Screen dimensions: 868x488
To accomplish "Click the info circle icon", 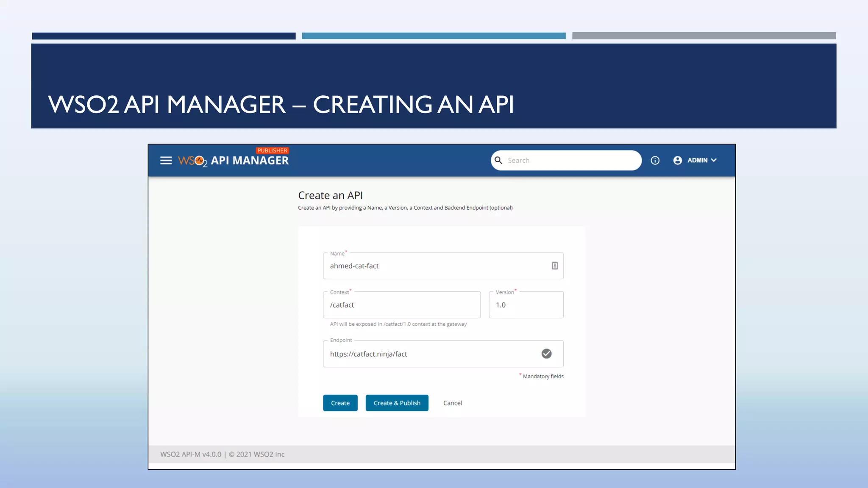I will tap(655, 160).
